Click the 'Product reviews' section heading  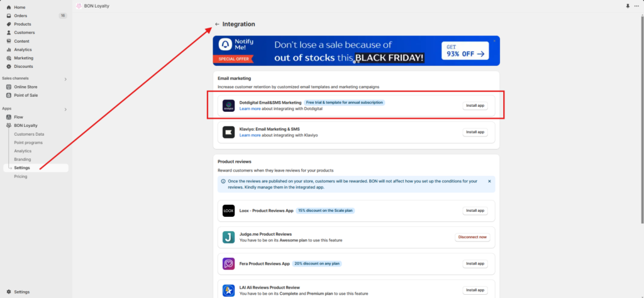coord(235,162)
